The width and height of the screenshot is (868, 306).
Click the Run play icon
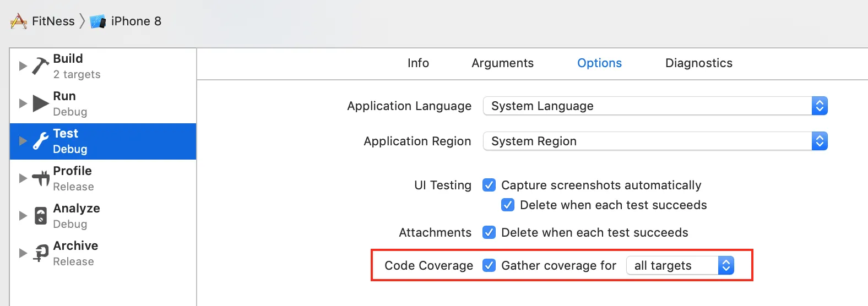(40, 103)
